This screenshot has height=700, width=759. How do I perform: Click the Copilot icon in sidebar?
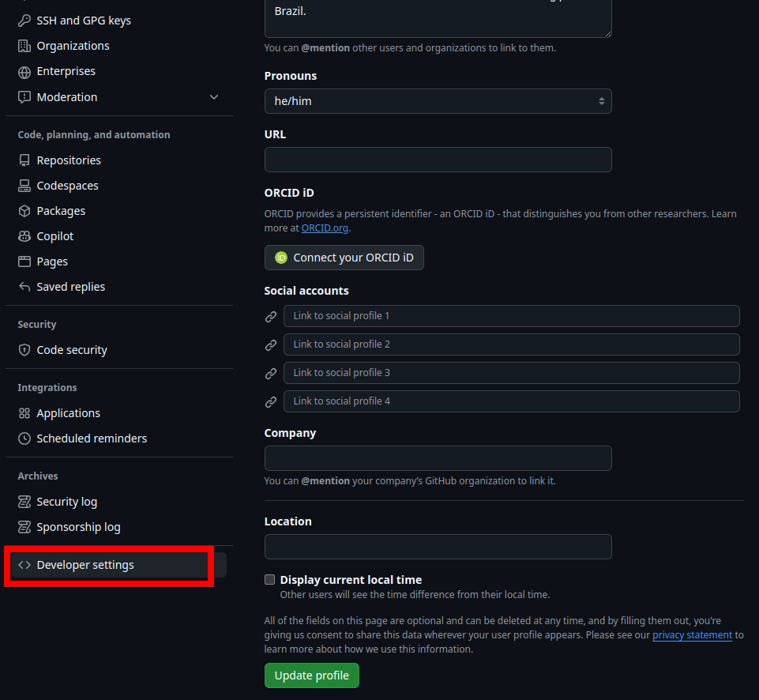[x=24, y=236]
